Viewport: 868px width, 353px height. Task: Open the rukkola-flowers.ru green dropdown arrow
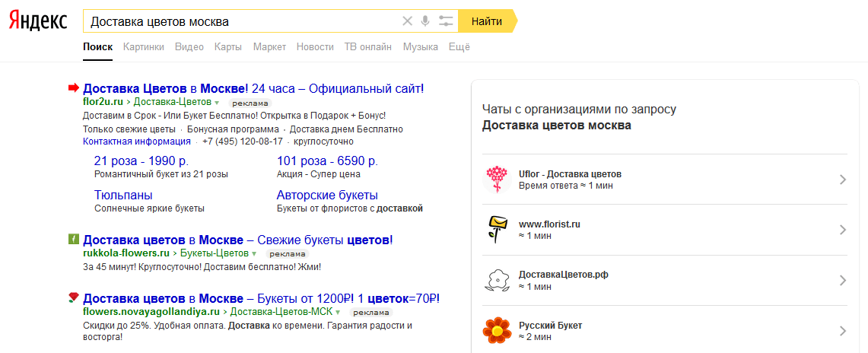click(x=254, y=254)
